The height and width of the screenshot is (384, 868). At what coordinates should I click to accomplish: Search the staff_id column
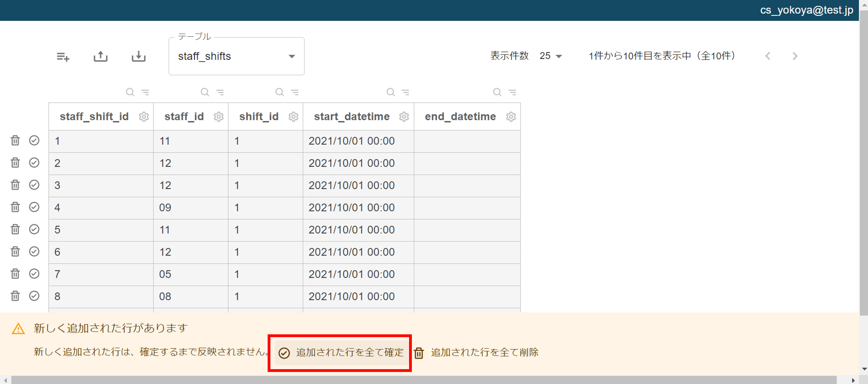pos(205,92)
